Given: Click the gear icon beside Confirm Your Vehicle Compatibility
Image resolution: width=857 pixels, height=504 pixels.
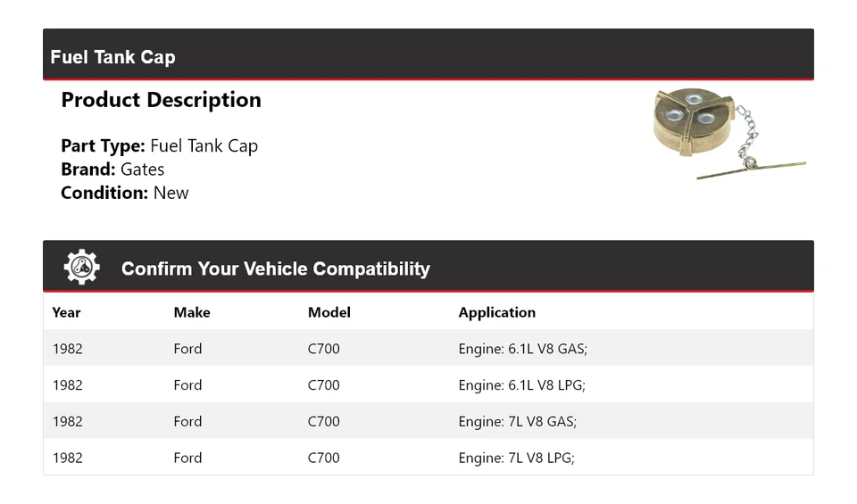Looking at the screenshot, I should coord(81,267).
